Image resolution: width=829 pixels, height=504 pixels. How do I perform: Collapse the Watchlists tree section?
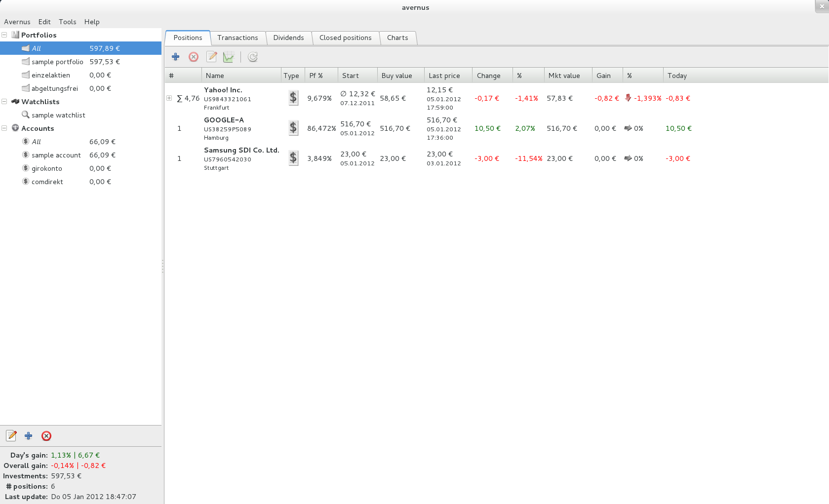4,102
